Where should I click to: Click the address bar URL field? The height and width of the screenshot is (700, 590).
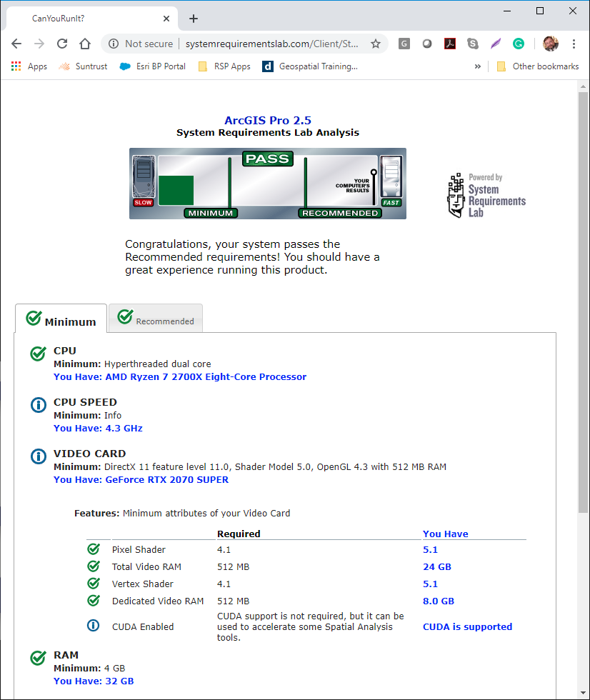coord(271,44)
